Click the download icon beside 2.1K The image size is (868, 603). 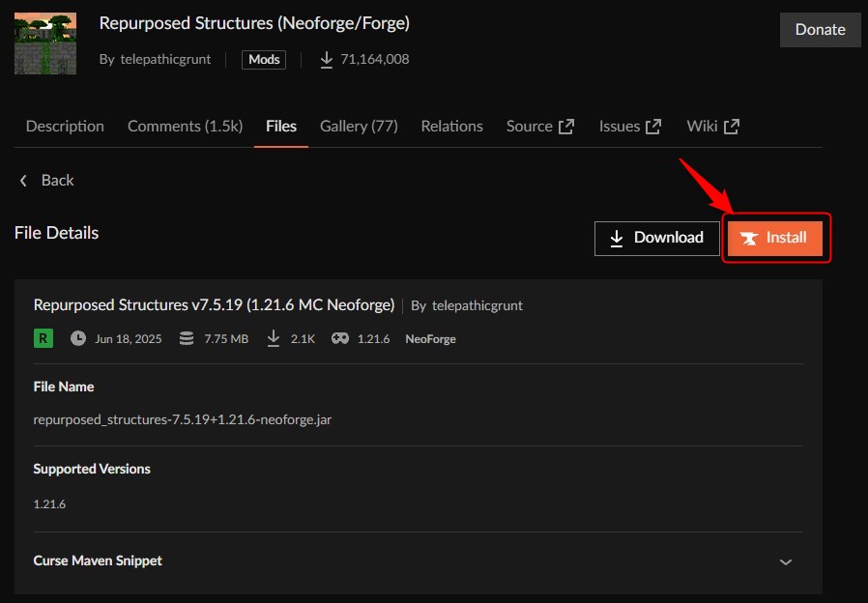click(x=274, y=338)
